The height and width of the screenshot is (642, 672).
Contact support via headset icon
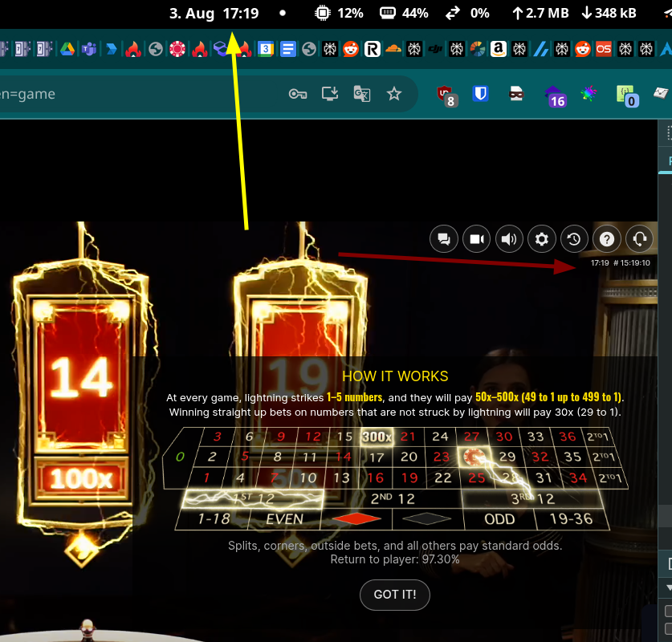(x=639, y=238)
